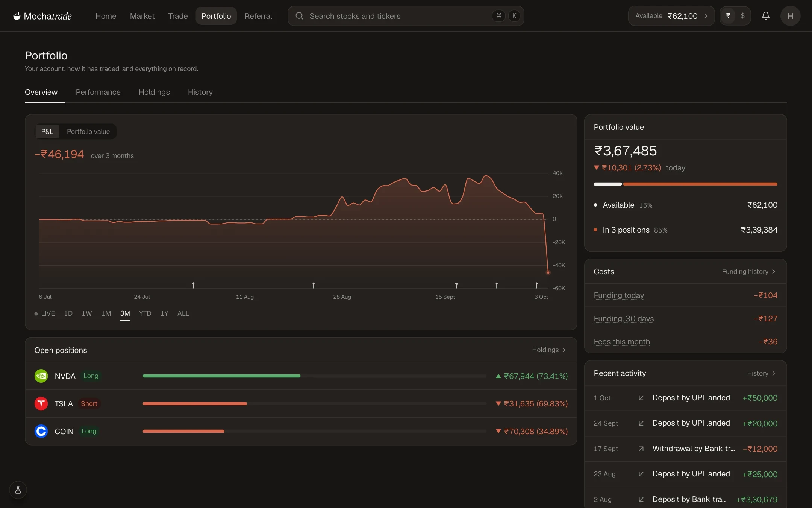The image size is (812, 508).
Task: Open the History tab
Action: pyautogui.click(x=200, y=92)
